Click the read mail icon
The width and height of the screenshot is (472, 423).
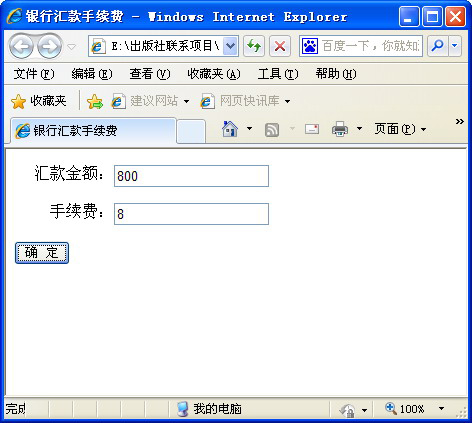click(312, 129)
